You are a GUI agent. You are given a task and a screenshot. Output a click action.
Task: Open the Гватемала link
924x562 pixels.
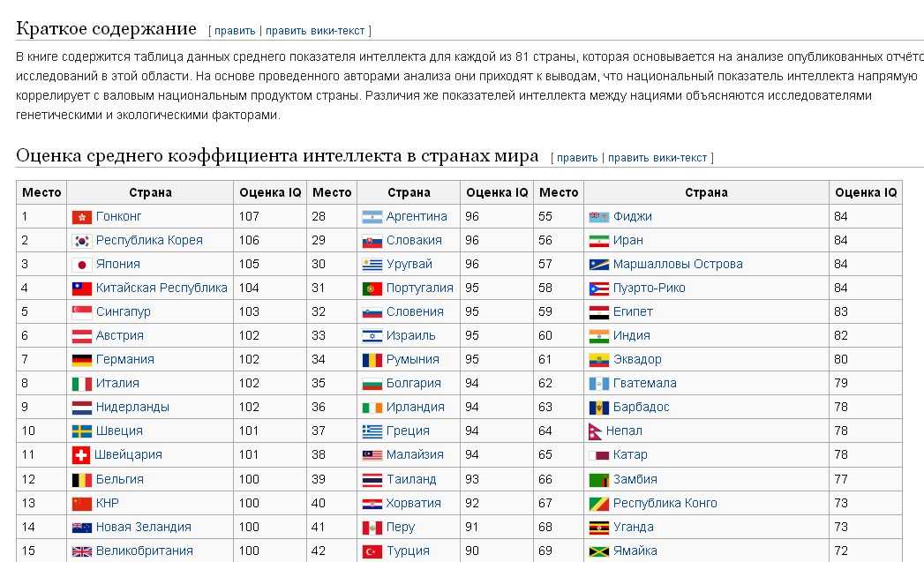point(644,384)
